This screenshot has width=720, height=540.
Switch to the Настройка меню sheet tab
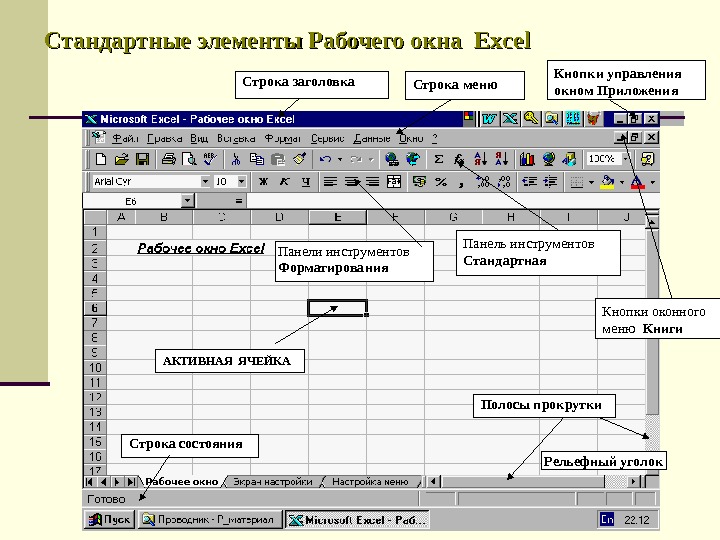coord(370,482)
